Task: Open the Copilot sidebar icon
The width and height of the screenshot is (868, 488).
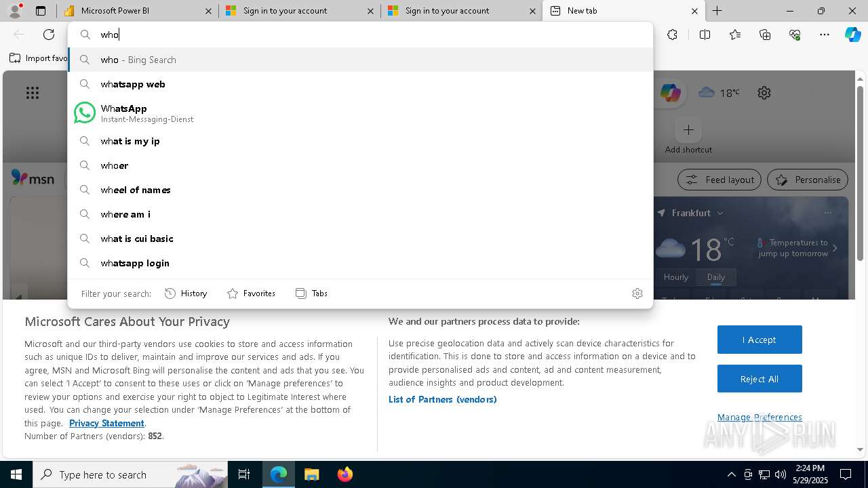Action: [852, 35]
